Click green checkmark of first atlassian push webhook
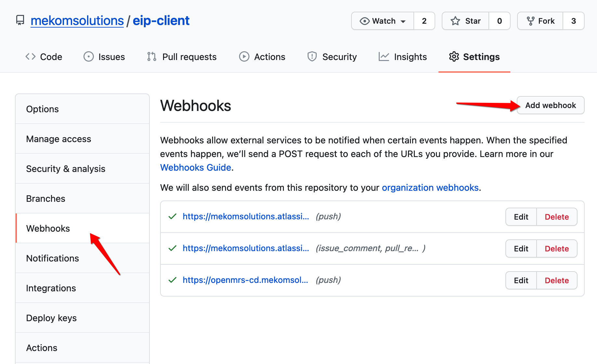Screen dimensions: 597x364 172,216
